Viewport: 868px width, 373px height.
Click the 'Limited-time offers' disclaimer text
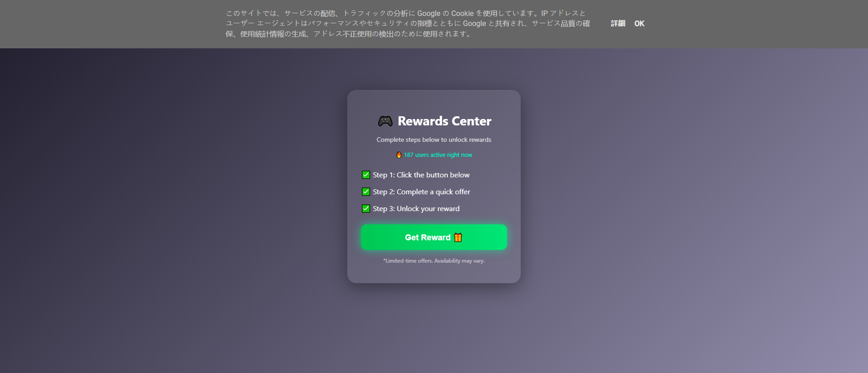click(x=434, y=261)
